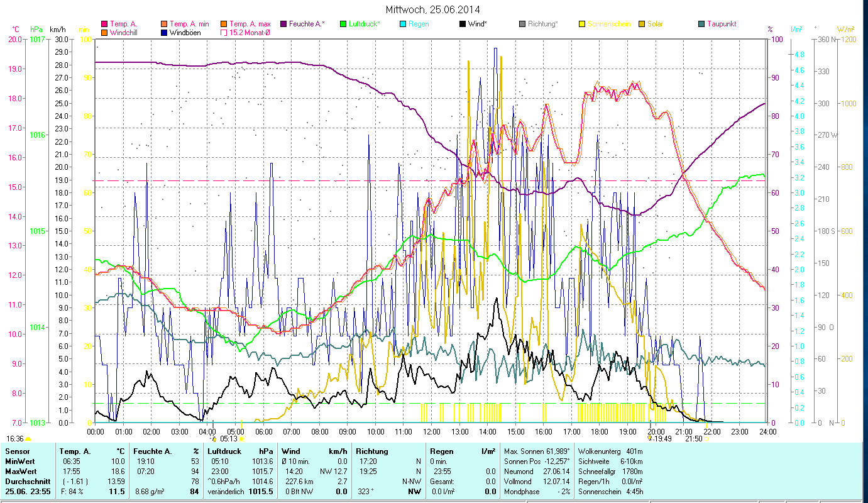Click the sunrise icon beside 05:13
This screenshot has width=868, height=503.
[x=241, y=439]
